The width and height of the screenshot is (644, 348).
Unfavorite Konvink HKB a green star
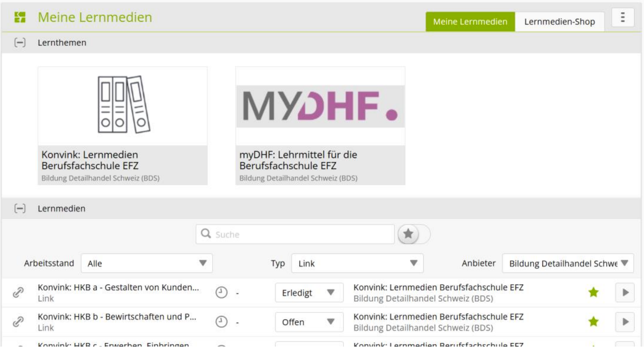point(593,292)
